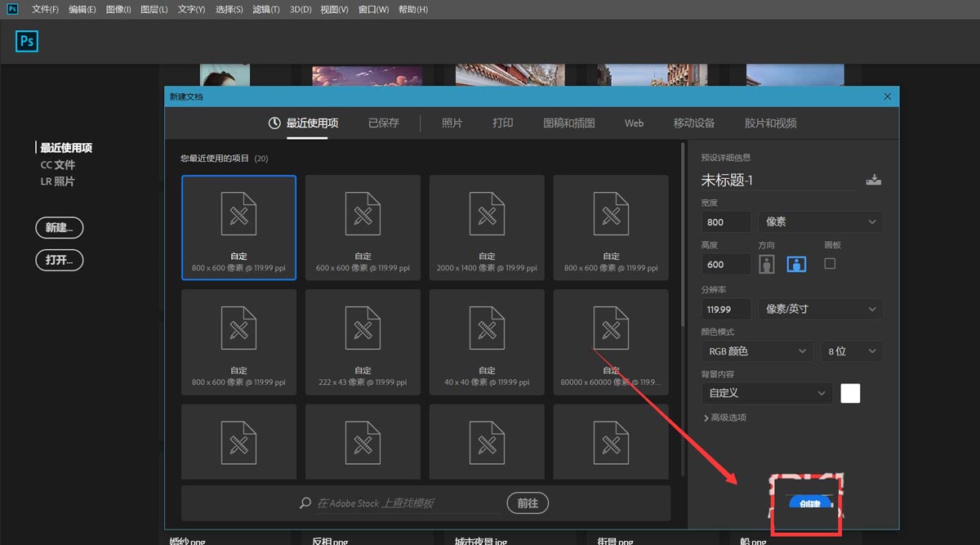Select the 80000 x 60000 像素 preset
The height and width of the screenshot is (545, 980).
pos(611,342)
